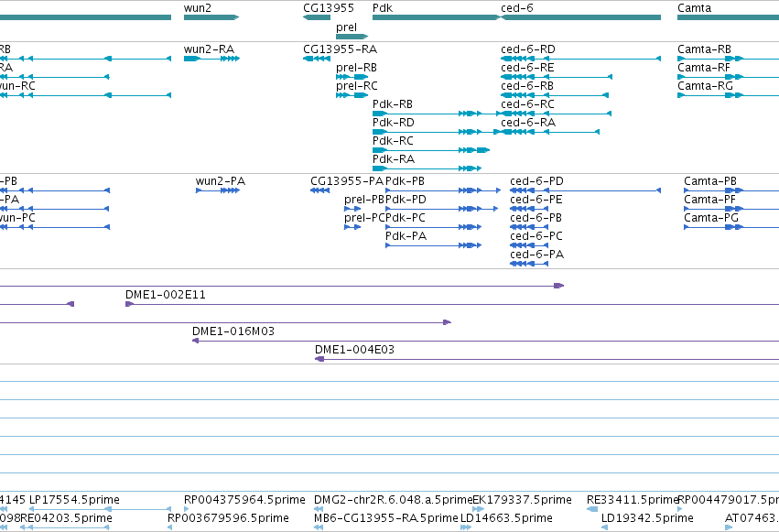Screen dimensions: 779x532
Task: Select the Camta gene feature
Action: pyautogui.click(x=729, y=17)
